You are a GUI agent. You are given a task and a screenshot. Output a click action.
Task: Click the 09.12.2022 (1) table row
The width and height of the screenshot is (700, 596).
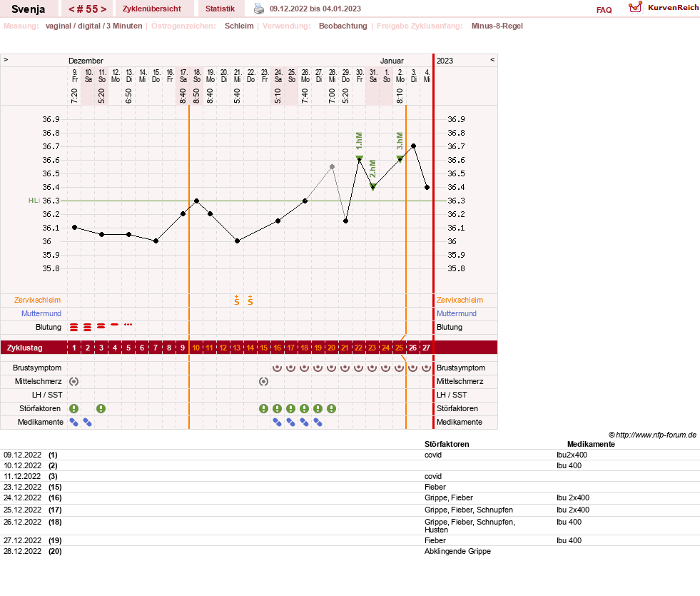click(x=350, y=455)
